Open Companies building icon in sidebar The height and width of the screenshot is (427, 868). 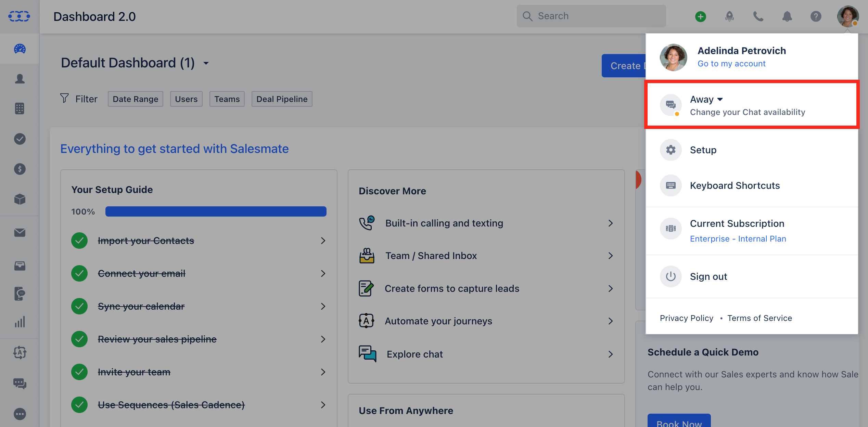point(20,109)
